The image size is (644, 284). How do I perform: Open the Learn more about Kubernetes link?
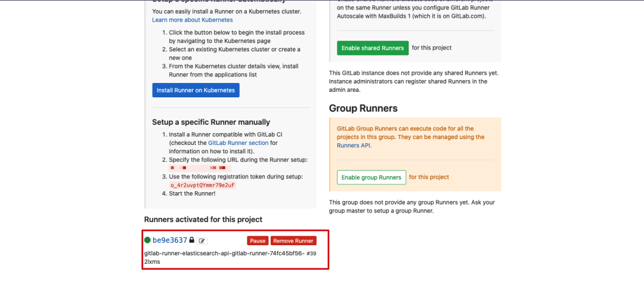click(x=192, y=20)
